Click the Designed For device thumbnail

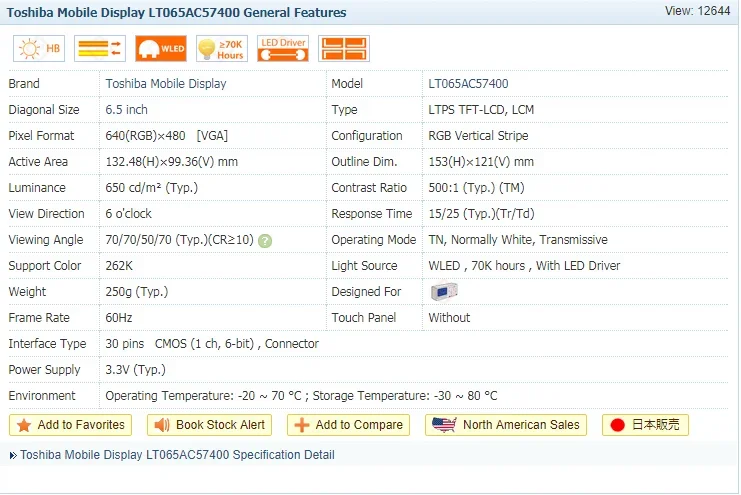444,291
